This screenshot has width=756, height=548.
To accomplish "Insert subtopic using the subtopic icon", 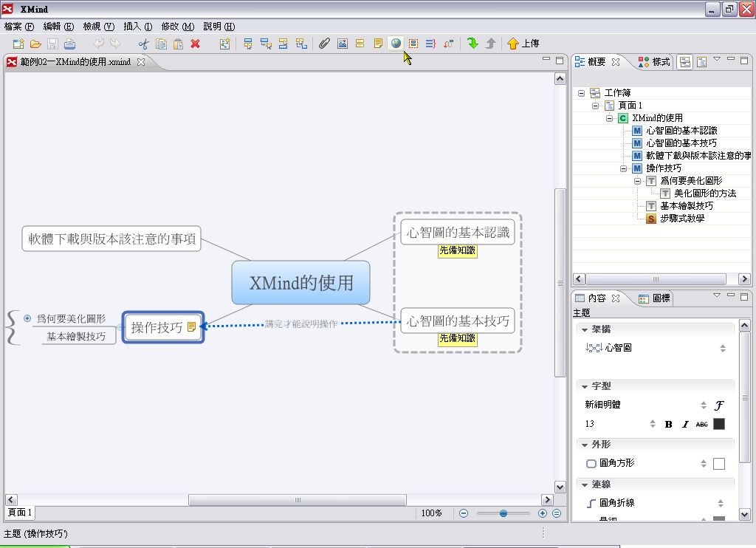I will [266, 44].
